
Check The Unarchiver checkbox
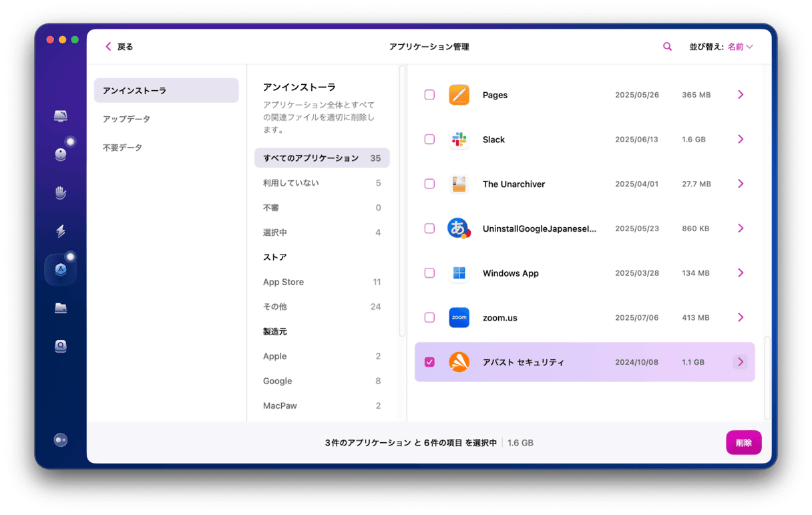click(429, 184)
